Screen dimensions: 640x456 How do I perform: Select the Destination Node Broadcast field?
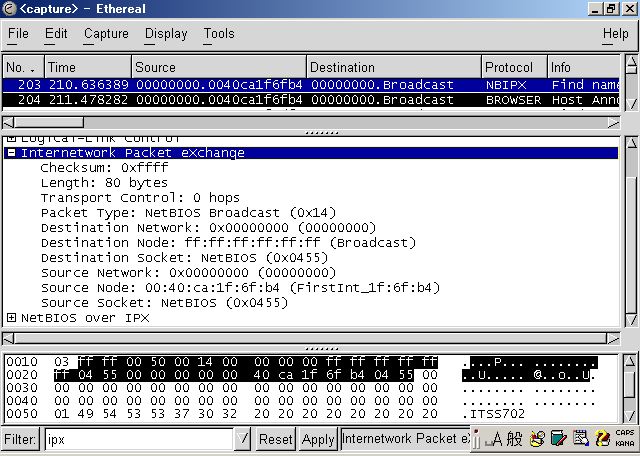pos(228,243)
